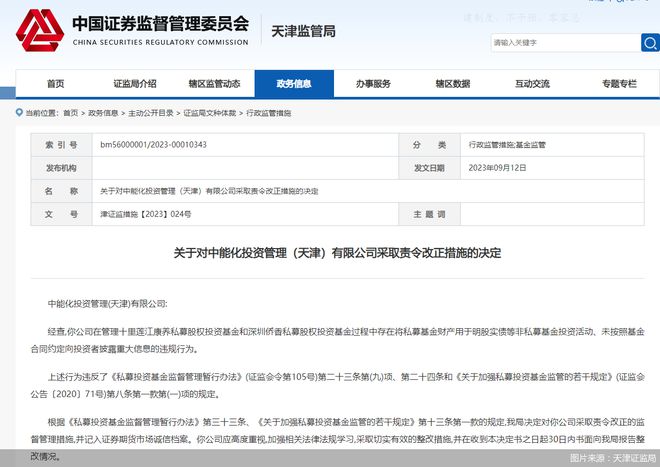Go to 证监局文种体裁 in the breadcrumb

click(x=210, y=113)
